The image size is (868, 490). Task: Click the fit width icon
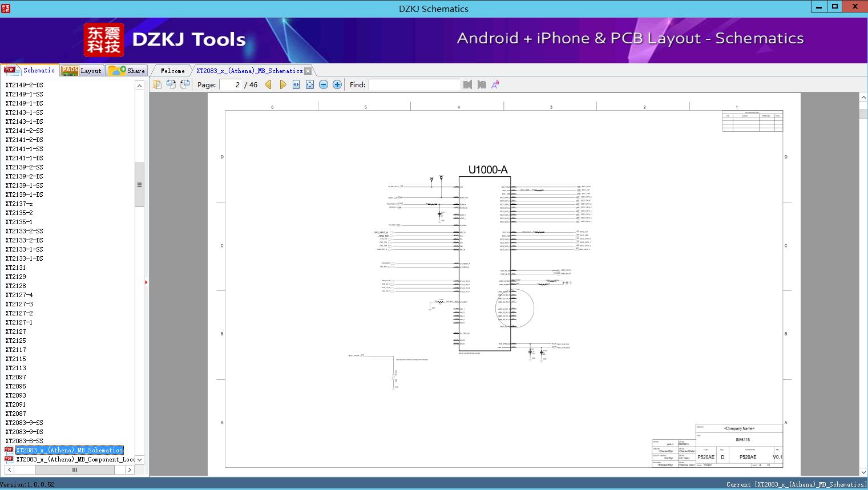tap(296, 84)
